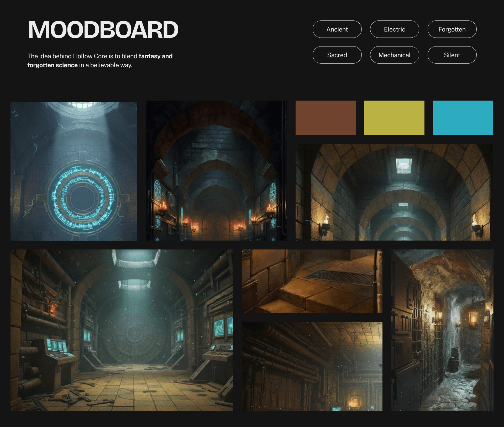Image resolution: width=504 pixels, height=427 pixels.
Task: Open the control room with vault door image
Action: tap(122, 330)
